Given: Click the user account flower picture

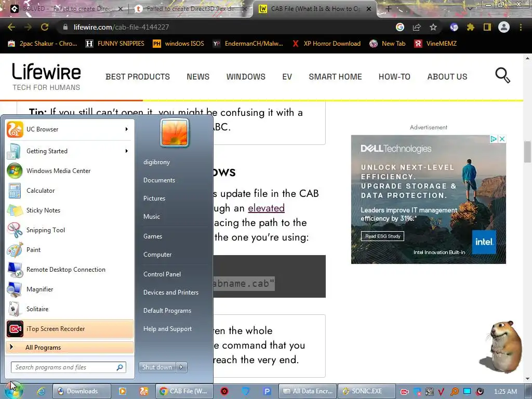Looking at the screenshot, I should [175, 132].
